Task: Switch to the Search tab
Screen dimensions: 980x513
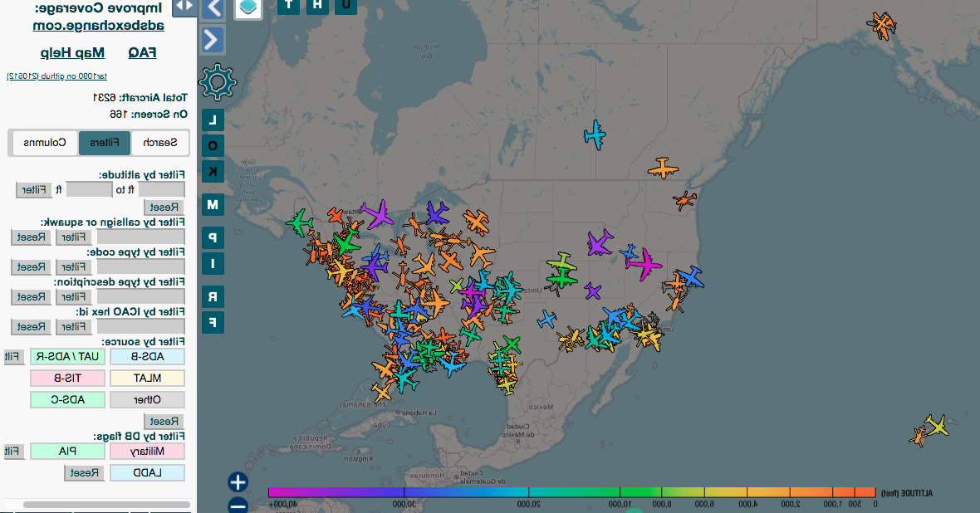Action: pos(160,143)
